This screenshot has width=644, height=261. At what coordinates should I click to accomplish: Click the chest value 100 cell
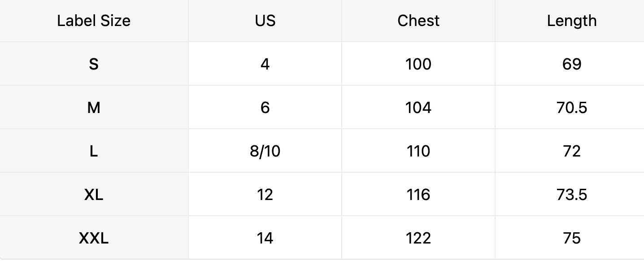(418, 64)
